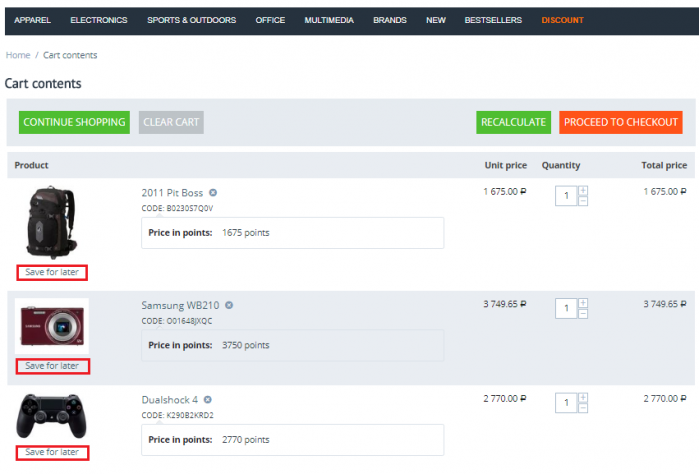Click the Unit price column header
700x474 pixels.
click(506, 166)
